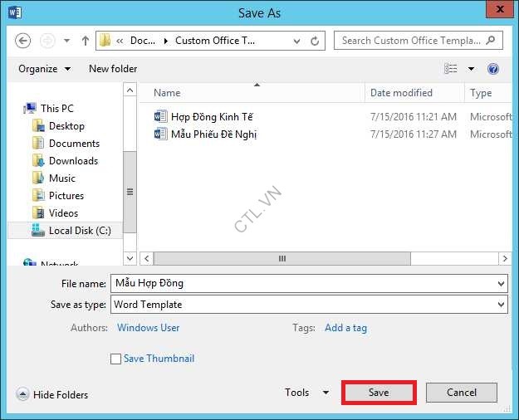Open the Organize menu
Image resolution: width=519 pixels, height=420 pixels.
44,69
